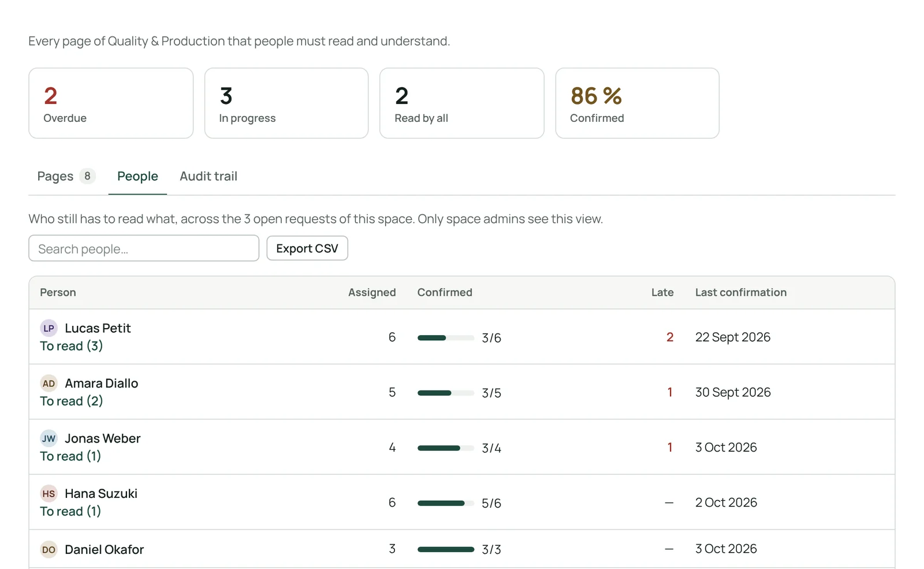
Task: Click Amara Diallo's 3/5 progress bar
Action: pos(446,393)
